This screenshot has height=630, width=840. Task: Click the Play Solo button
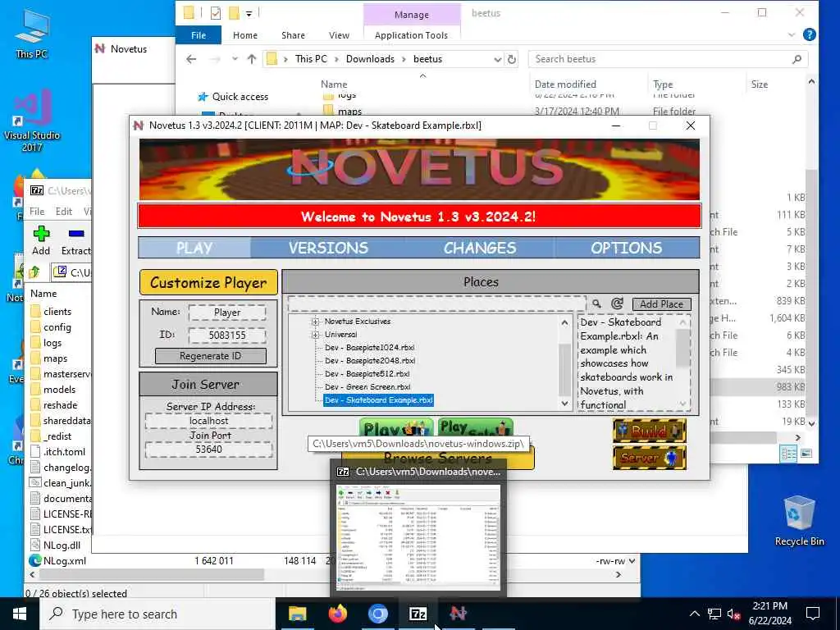pyautogui.click(x=476, y=427)
